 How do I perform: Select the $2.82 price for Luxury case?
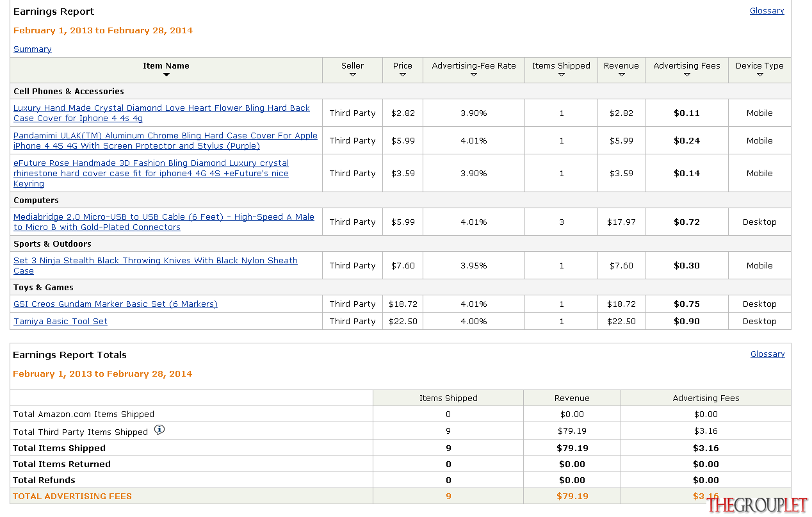(403, 113)
